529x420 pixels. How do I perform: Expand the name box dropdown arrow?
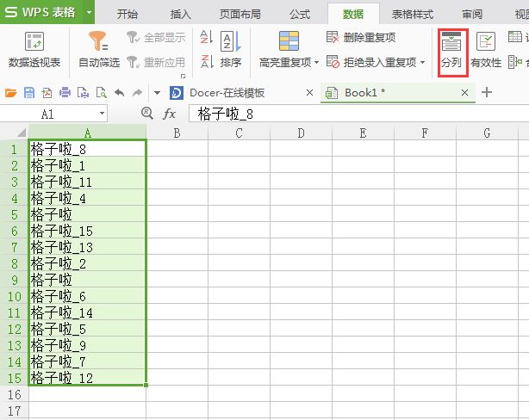[x=102, y=114]
